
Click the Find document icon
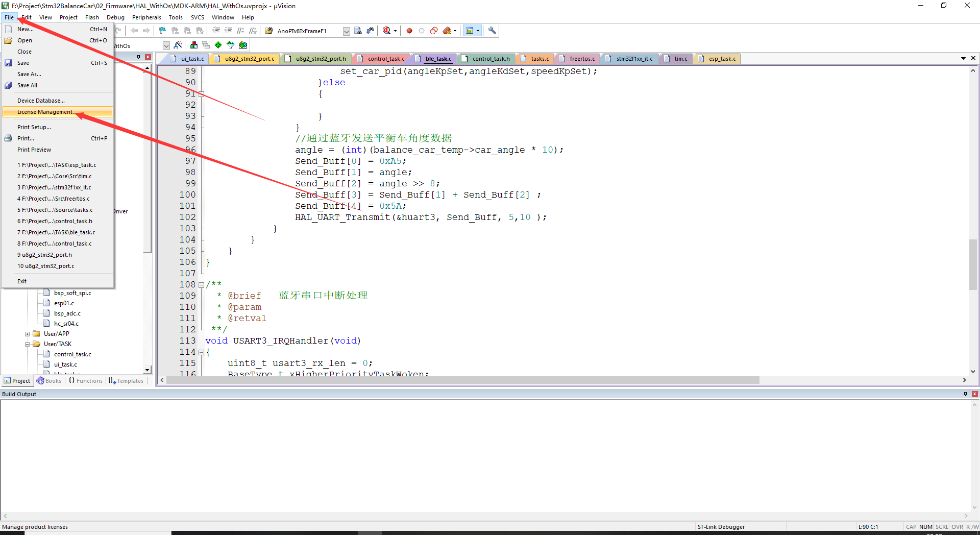click(358, 31)
